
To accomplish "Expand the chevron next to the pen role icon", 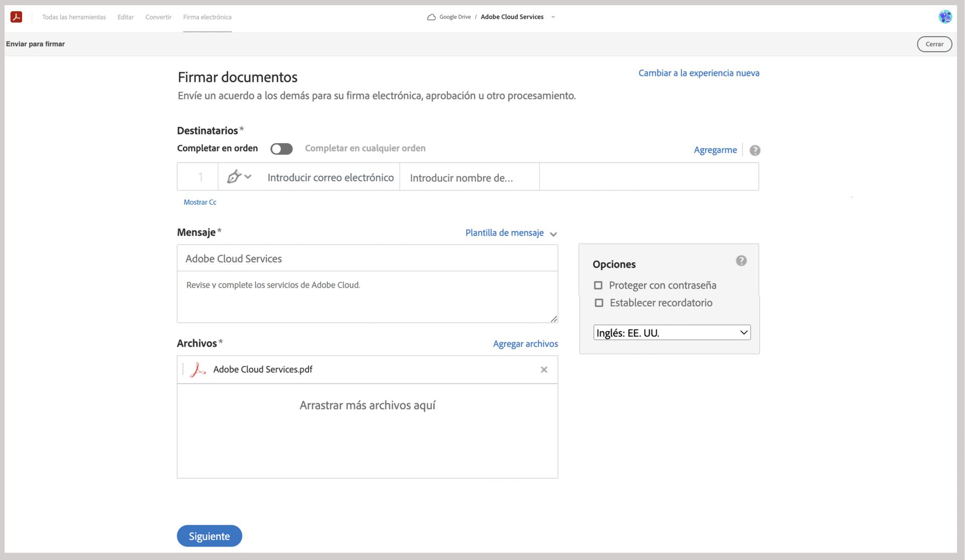I will coord(248,177).
